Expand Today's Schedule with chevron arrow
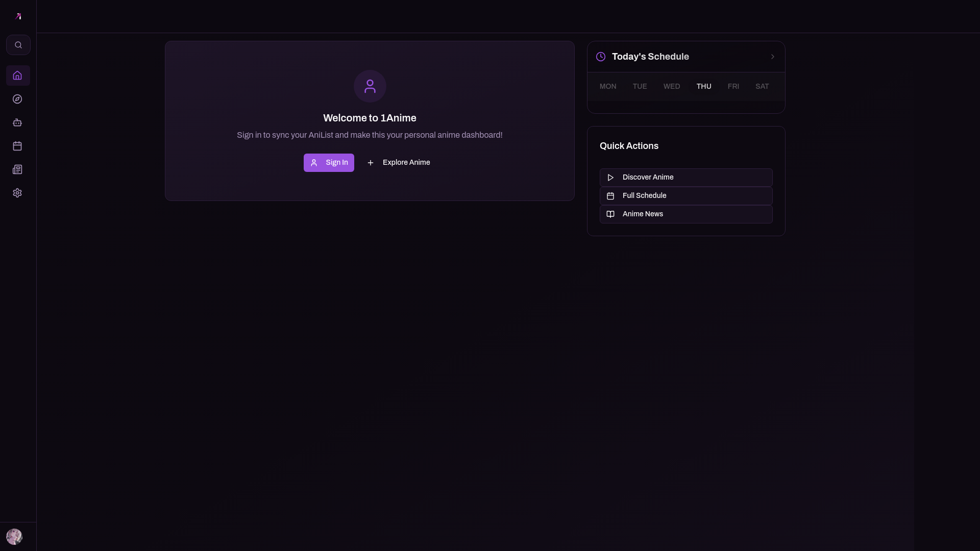Viewport: 980px width, 551px height. [x=773, y=57]
